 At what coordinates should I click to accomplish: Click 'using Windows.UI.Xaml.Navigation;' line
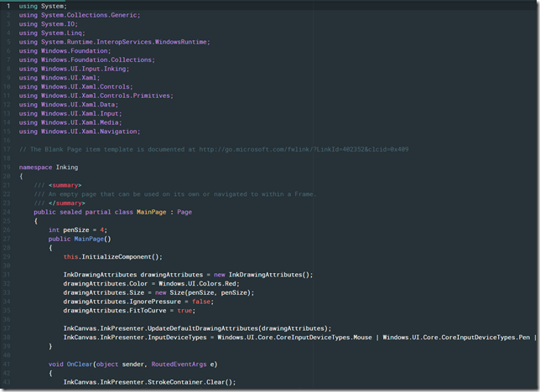point(80,132)
